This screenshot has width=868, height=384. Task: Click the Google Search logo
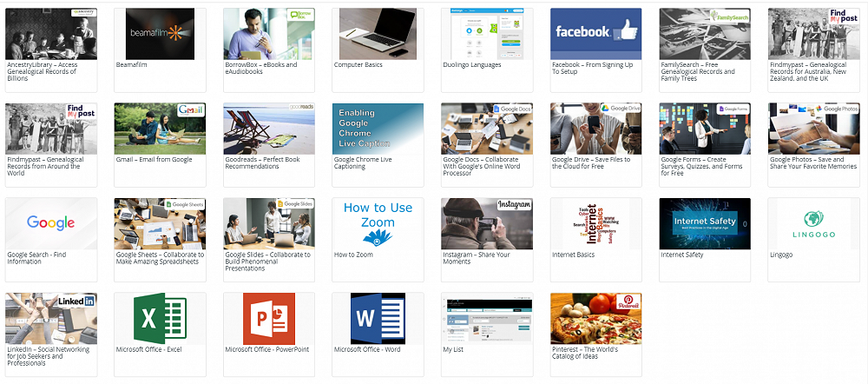[x=50, y=223]
